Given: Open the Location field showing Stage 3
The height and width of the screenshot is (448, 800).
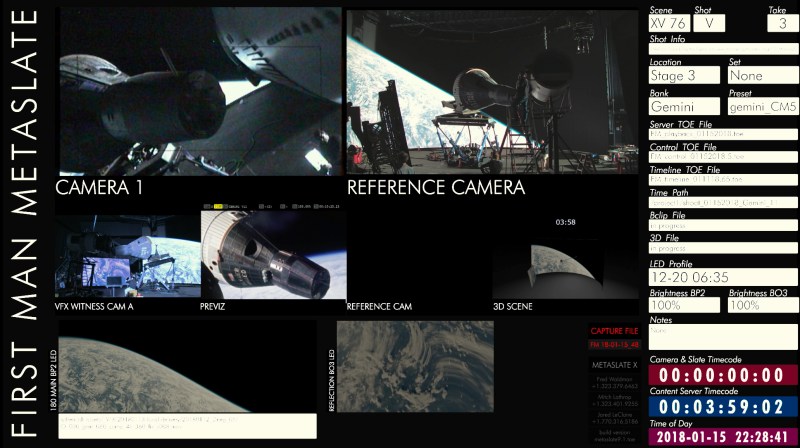Looking at the screenshot, I should [x=685, y=75].
